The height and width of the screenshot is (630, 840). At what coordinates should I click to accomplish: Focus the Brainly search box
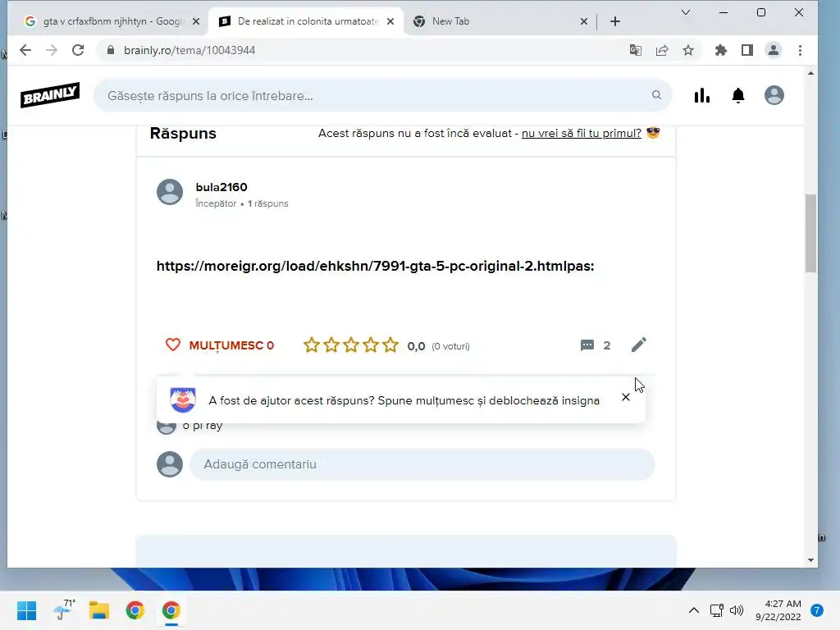pos(382,95)
